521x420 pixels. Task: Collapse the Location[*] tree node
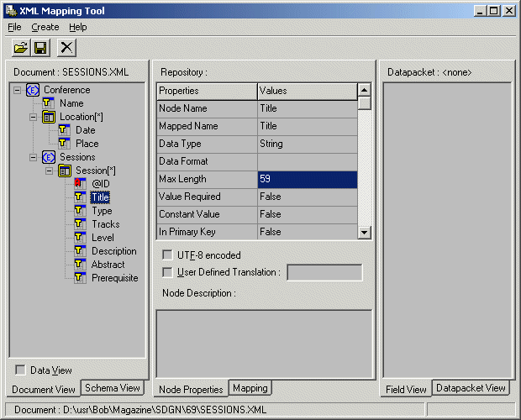pyautogui.click(x=34, y=117)
